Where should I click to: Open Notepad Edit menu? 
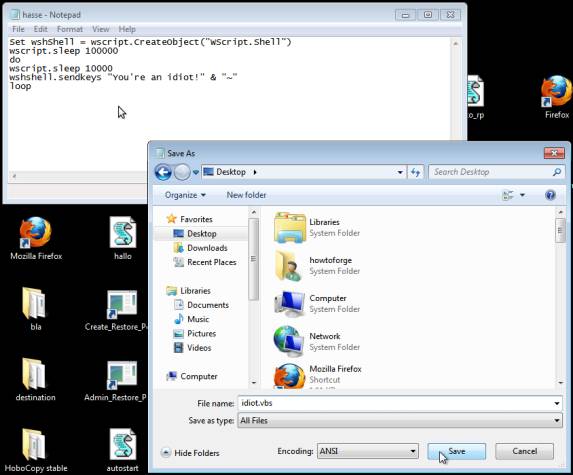point(41,29)
